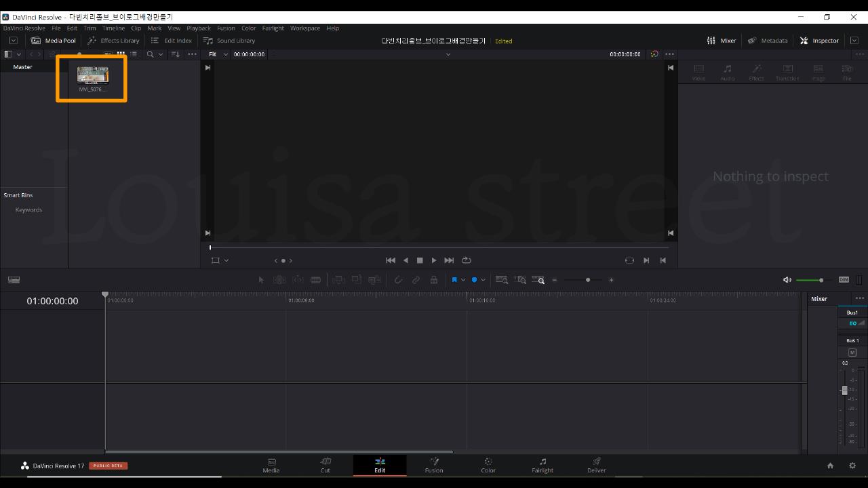Toggle the Sound Library panel
This screenshot has height=488, width=868.
pyautogui.click(x=229, y=41)
